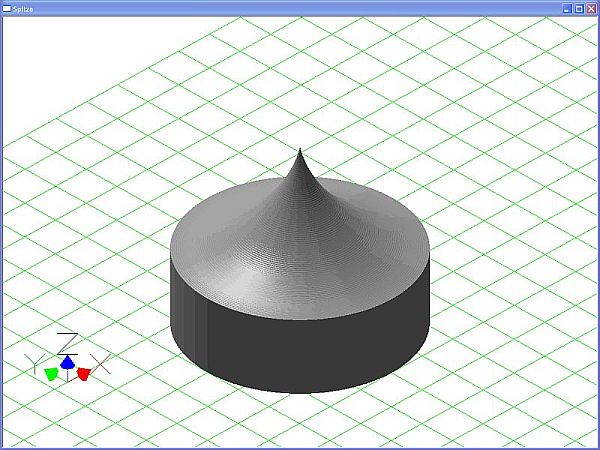This screenshot has height=450, width=600.
Task: Click the Z label on axis gizmo
Action: tap(67, 341)
